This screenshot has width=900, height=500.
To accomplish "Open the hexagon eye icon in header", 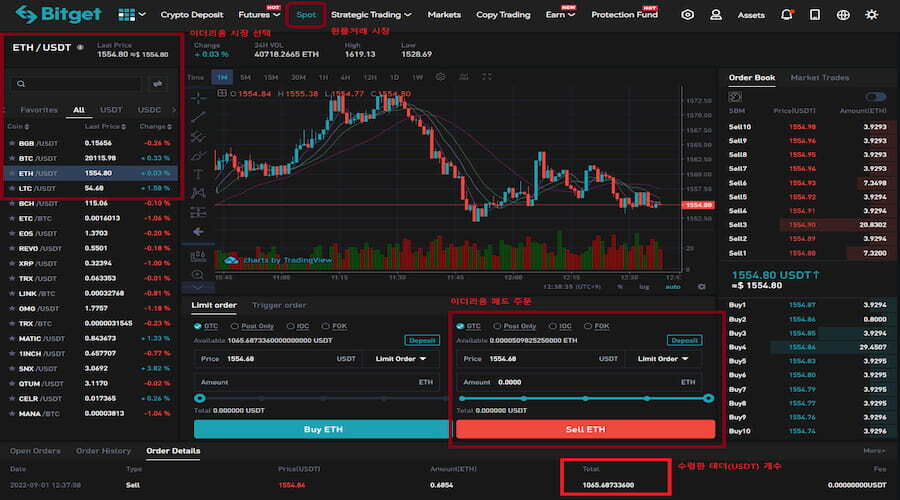I will [687, 15].
